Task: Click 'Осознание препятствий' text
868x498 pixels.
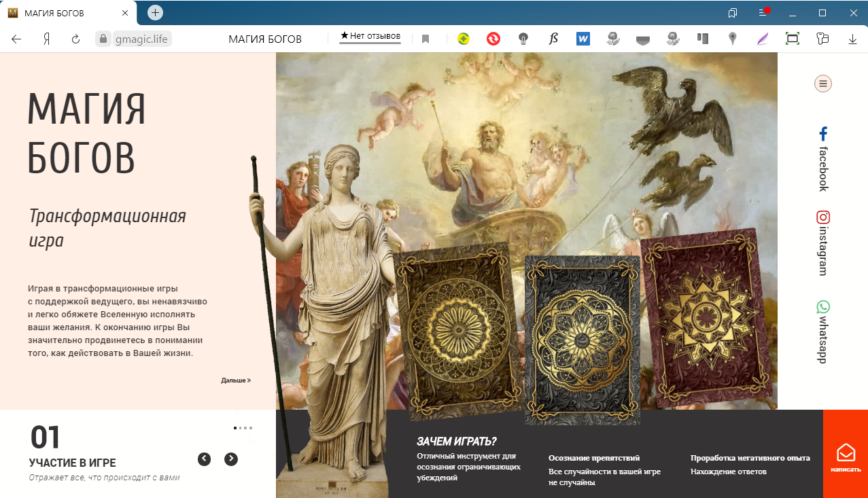Action: pyautogui.click(x=594, y=458)
